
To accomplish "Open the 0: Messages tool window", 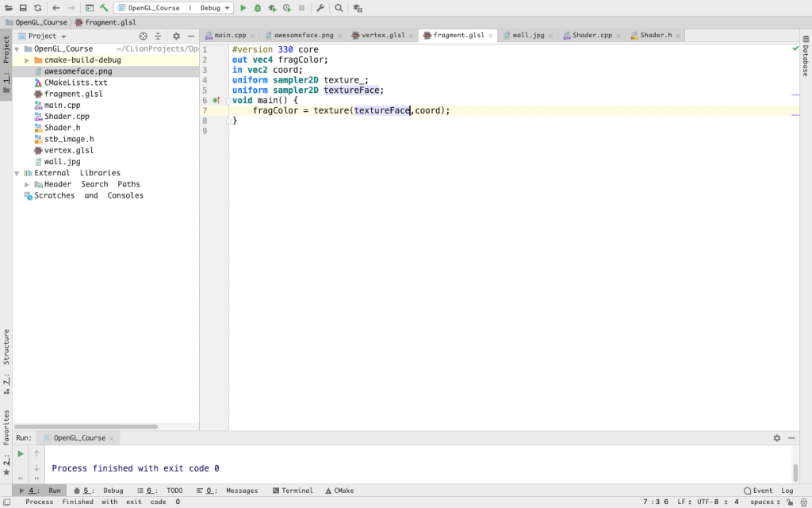I will coord(227,491).
